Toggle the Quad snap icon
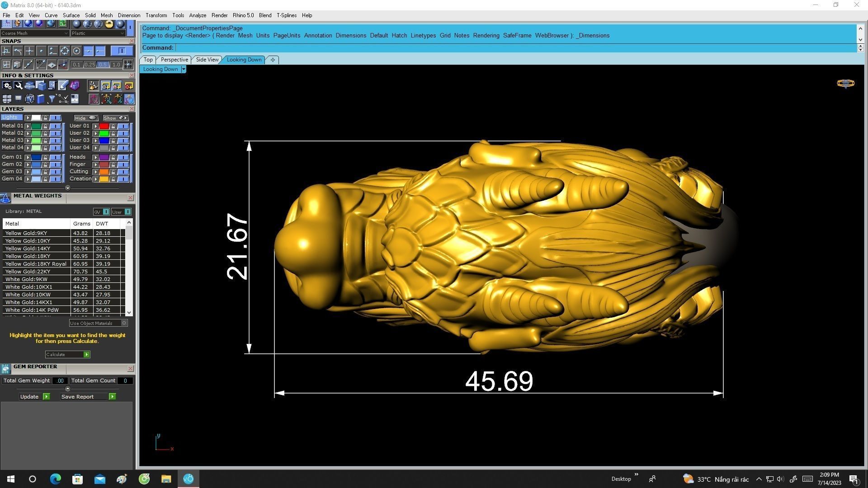 65,51
